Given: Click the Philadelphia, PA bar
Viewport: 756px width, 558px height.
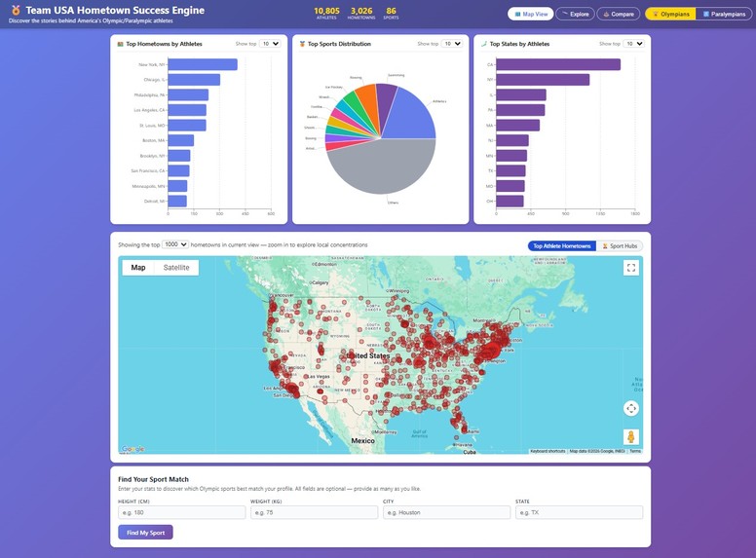Looking at the screenshot, I should pos(188,94).
